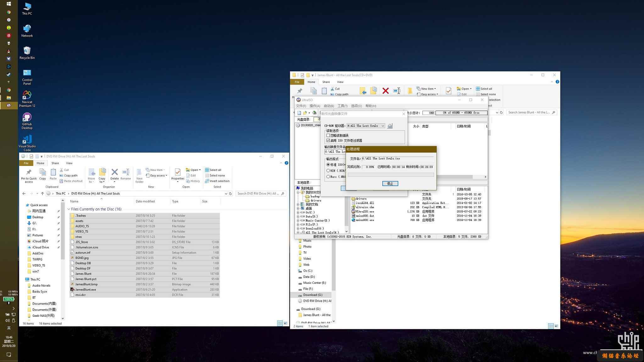Click iCloud Drive in Quick access sidebar
This screenshot has height=362, width=644.
[41, 247]
